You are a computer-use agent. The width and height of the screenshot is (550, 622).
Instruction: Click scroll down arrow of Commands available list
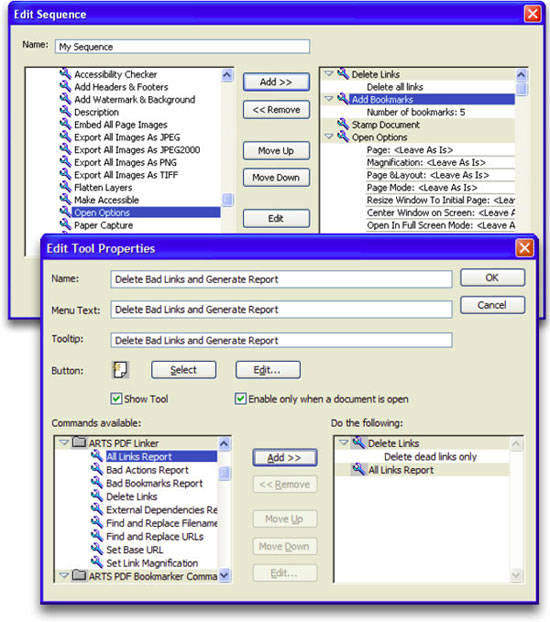point(224,575)
